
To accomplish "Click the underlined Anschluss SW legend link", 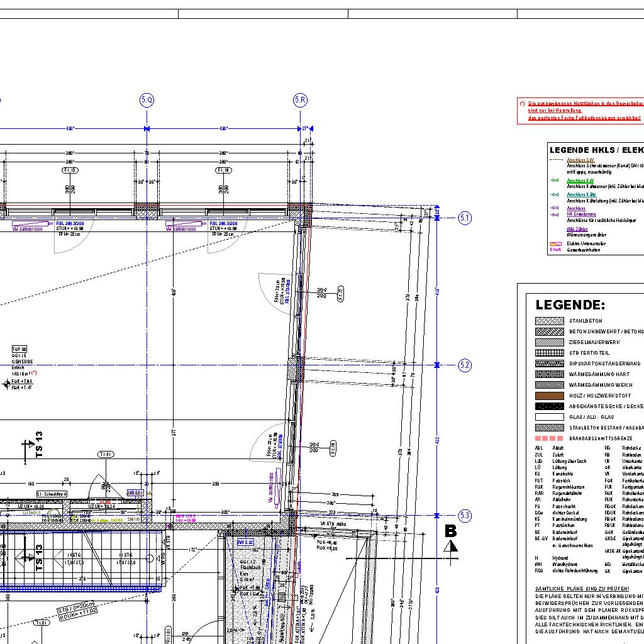I will [x=580, y=160].
